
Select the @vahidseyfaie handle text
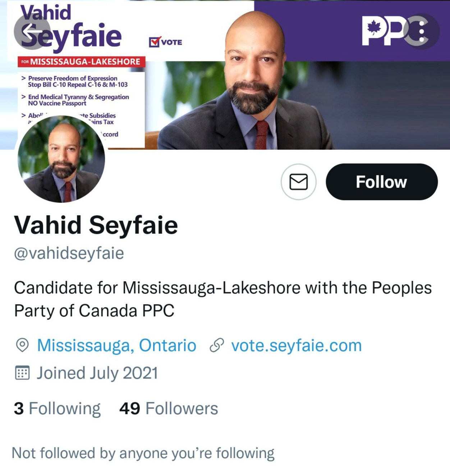tap(69, 253)
